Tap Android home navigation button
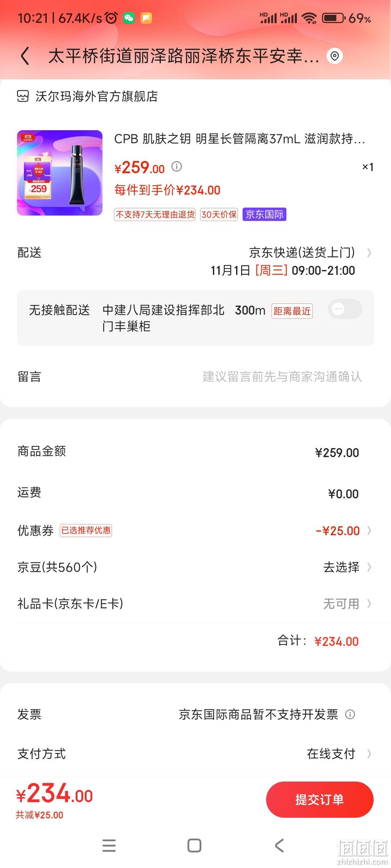 [x=194, y=845]
